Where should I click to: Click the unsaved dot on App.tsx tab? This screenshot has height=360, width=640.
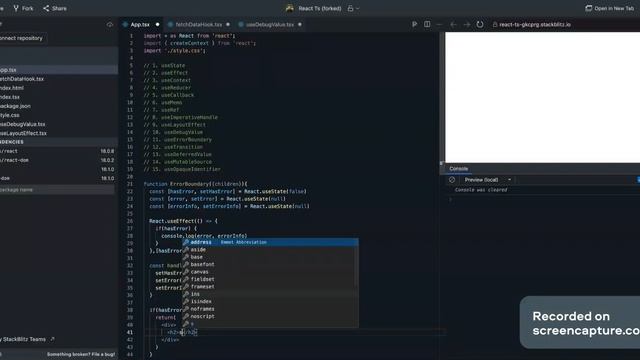pos(157,24)
